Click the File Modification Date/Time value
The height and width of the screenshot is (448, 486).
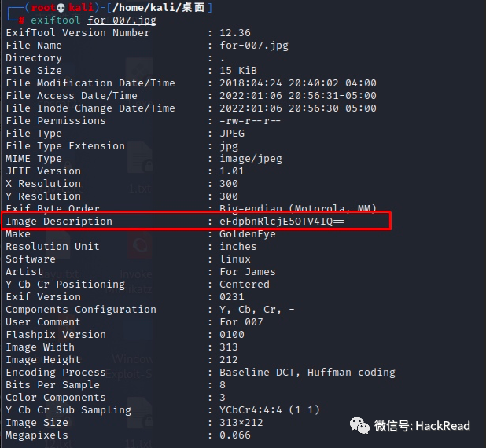click(x=298, y=83)
